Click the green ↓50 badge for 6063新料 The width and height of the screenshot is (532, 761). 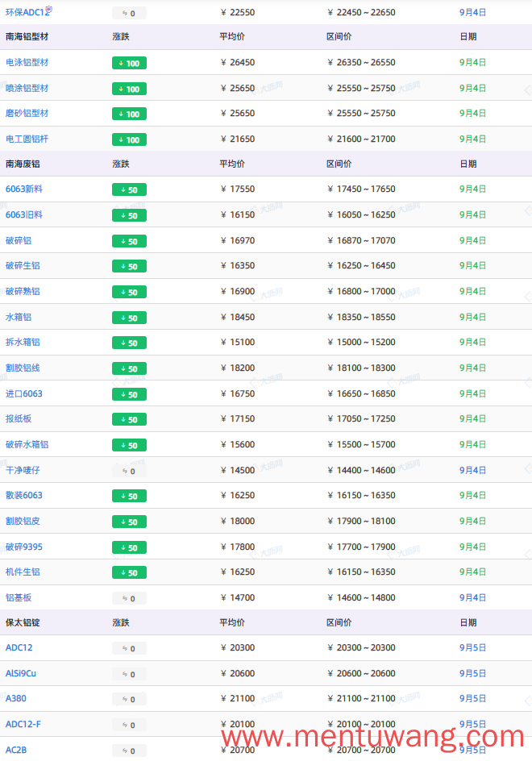(129, 189)
